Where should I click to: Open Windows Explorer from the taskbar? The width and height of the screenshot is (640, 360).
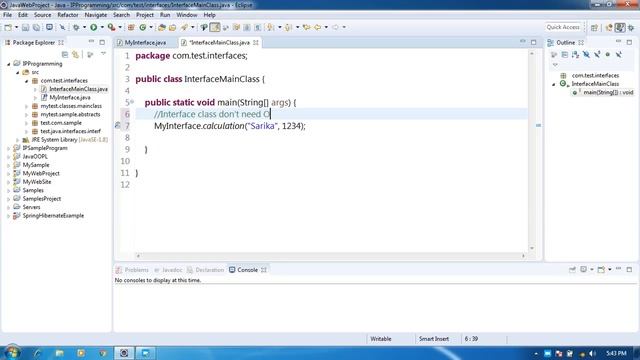(x=60, y=353)
